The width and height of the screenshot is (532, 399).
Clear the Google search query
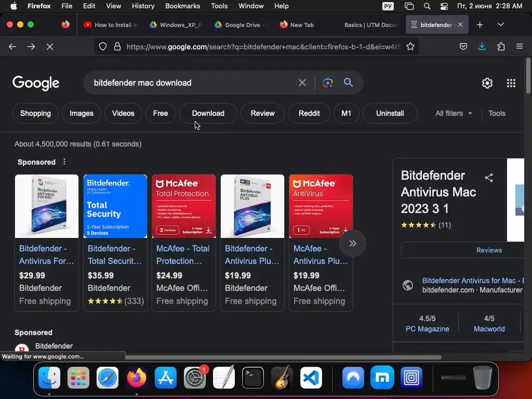(302, 83)
